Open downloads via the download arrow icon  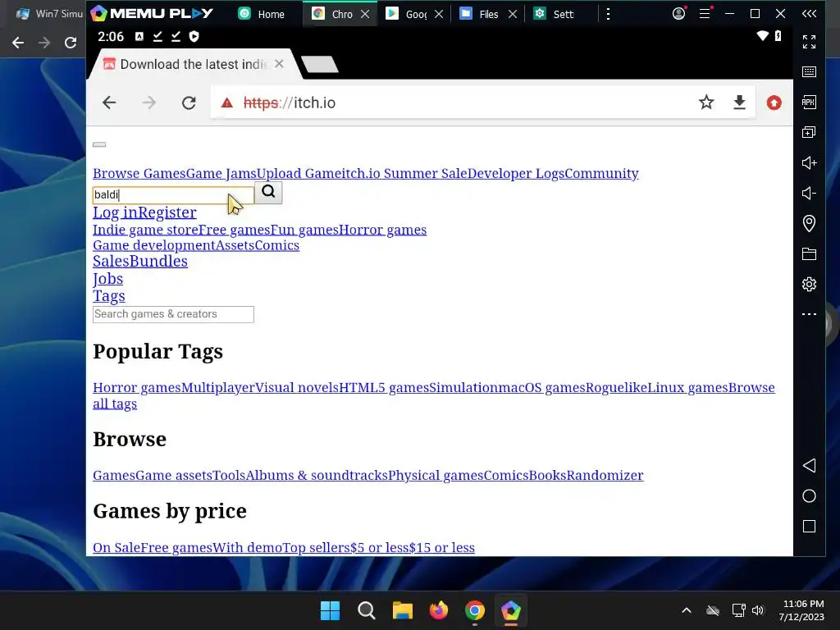[739, 102]
